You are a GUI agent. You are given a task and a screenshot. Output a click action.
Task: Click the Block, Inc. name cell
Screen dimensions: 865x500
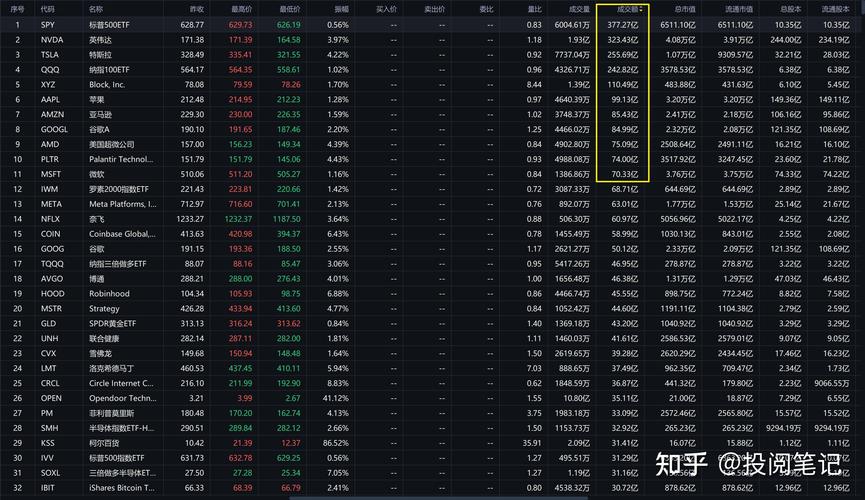[107, 84]
